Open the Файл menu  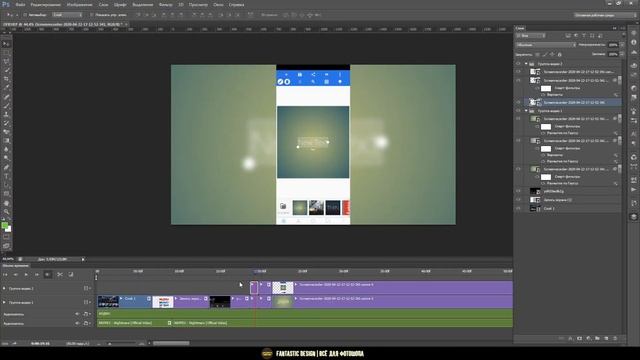20,4
